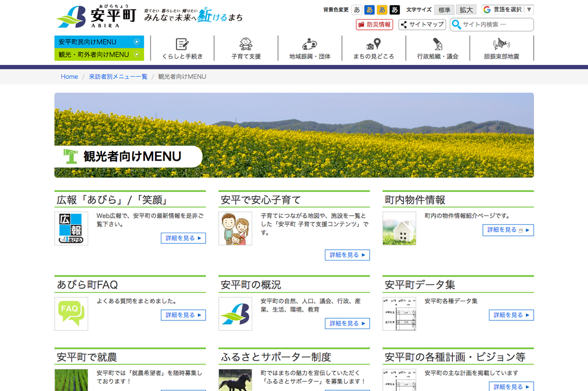Screen dimensions: 588x391
Task: Open the 子育て支援 baby icon
Action: click(246, 44)
